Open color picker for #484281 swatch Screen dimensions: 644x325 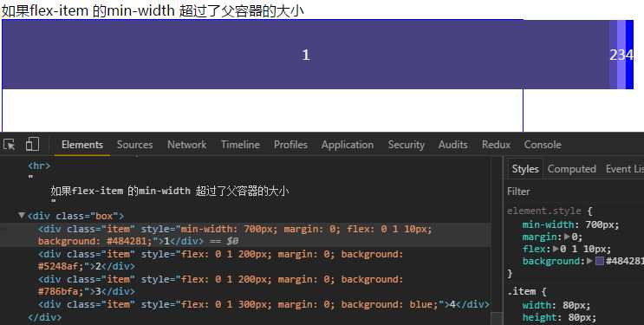[599, 261]
